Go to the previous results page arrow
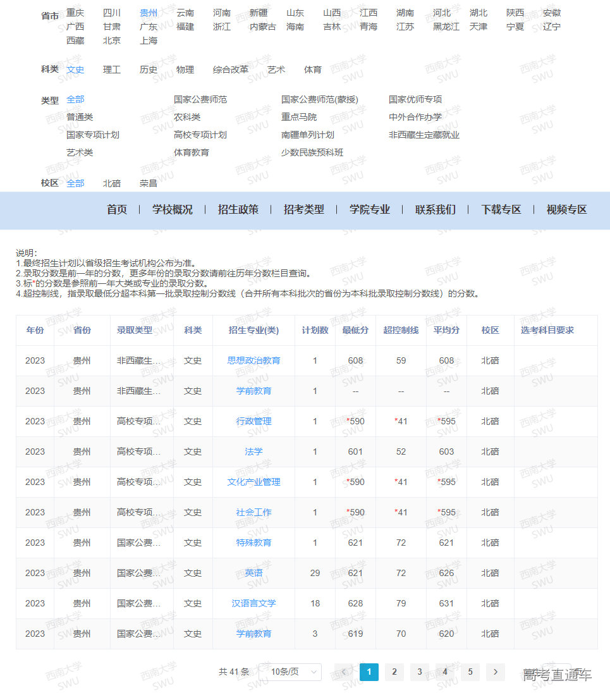610x700 pixels. (344, 672)
